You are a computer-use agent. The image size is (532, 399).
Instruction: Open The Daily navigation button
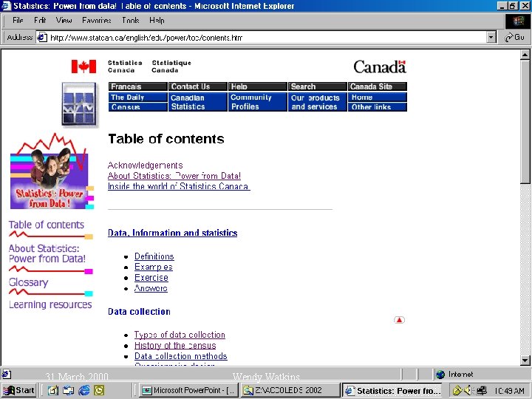click(x=137, y=97)
